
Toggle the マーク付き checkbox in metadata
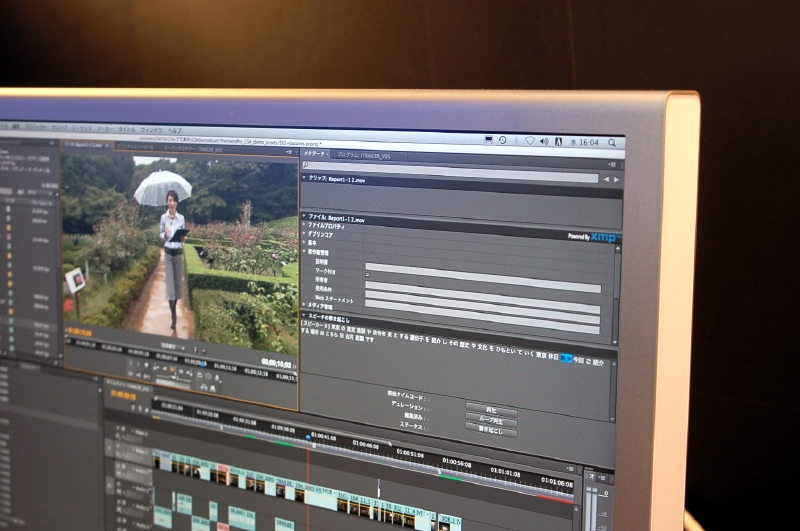[x=368, y=273]
